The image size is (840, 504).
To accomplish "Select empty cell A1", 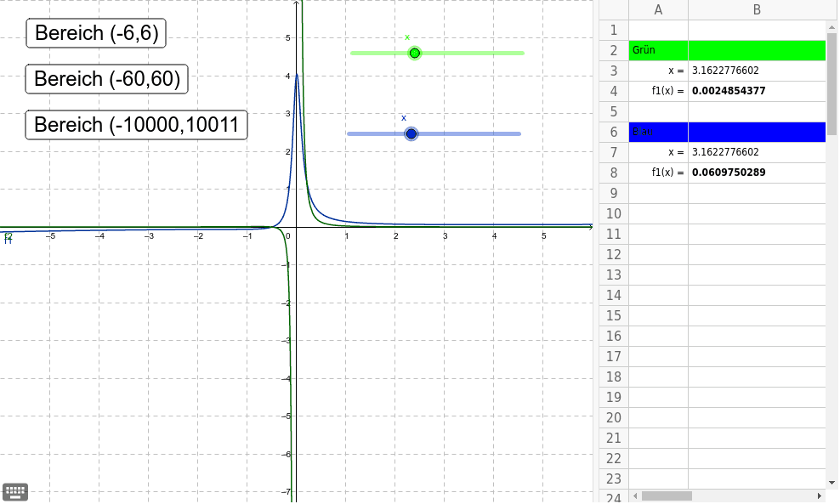I will click(x=658, y=30).
